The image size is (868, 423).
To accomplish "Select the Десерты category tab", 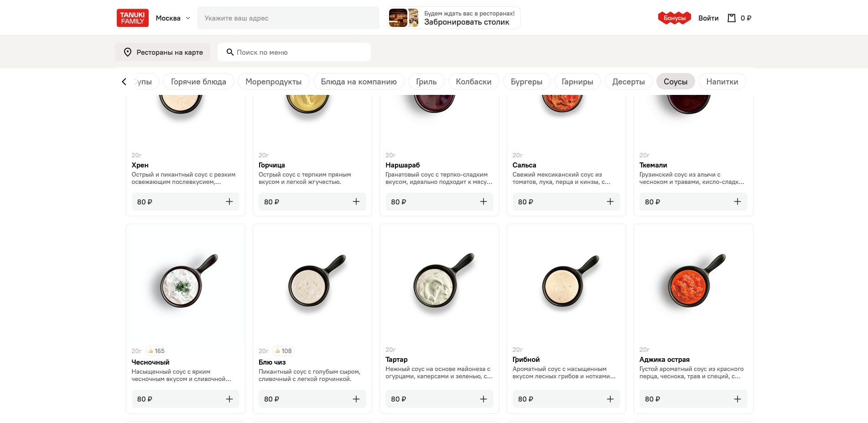I will (x=628, y=82).
